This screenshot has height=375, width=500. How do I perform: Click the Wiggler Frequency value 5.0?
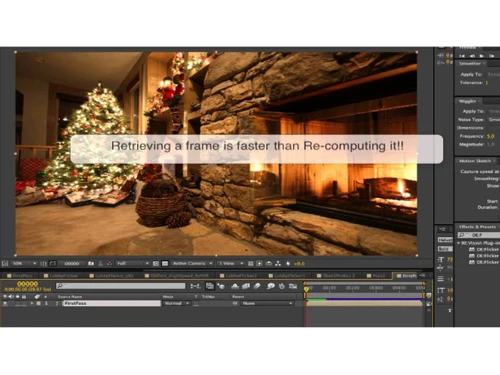tap(490, 136)
